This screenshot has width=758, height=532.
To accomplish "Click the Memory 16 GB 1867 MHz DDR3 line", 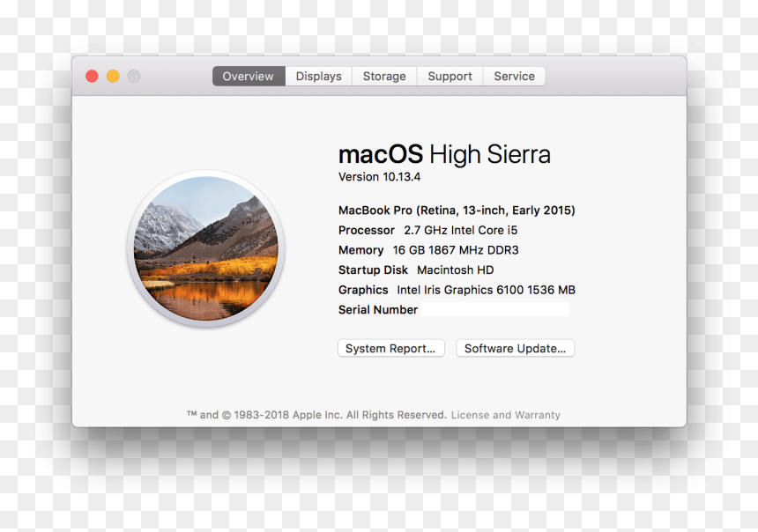I will pyautogui.click(x=428, y=250).
